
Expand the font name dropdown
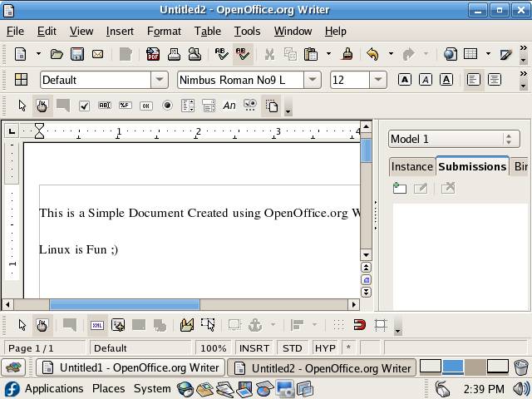pos(313,80)
